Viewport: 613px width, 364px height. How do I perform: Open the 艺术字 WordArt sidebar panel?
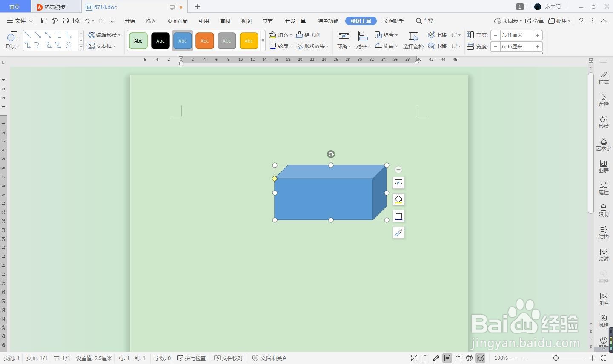(604, 144)
